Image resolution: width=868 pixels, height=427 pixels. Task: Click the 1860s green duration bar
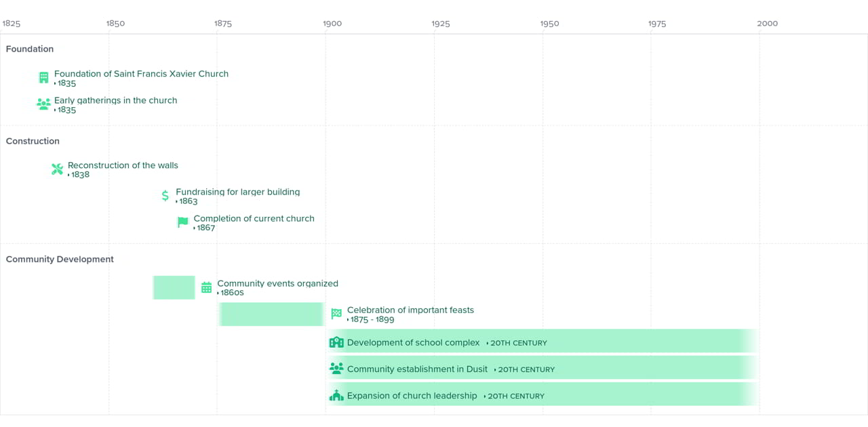tap(174, 287)
